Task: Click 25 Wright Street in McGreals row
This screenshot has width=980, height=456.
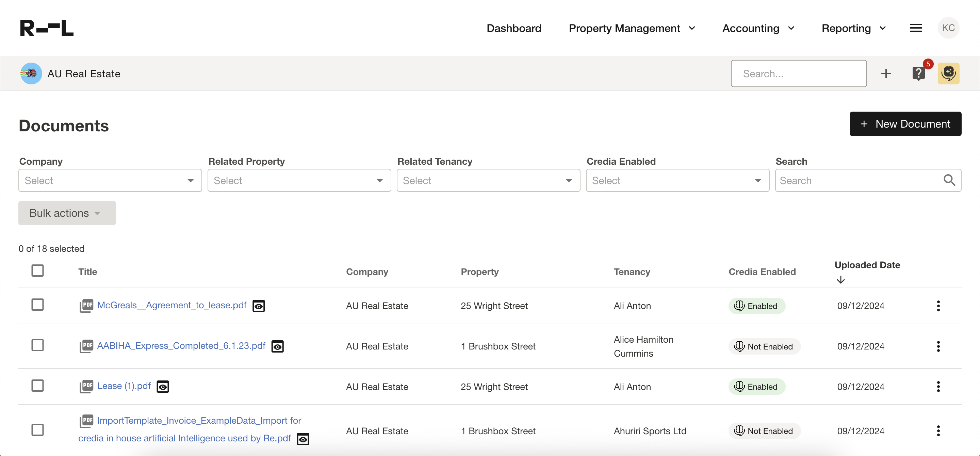Action: coord(494,306)
